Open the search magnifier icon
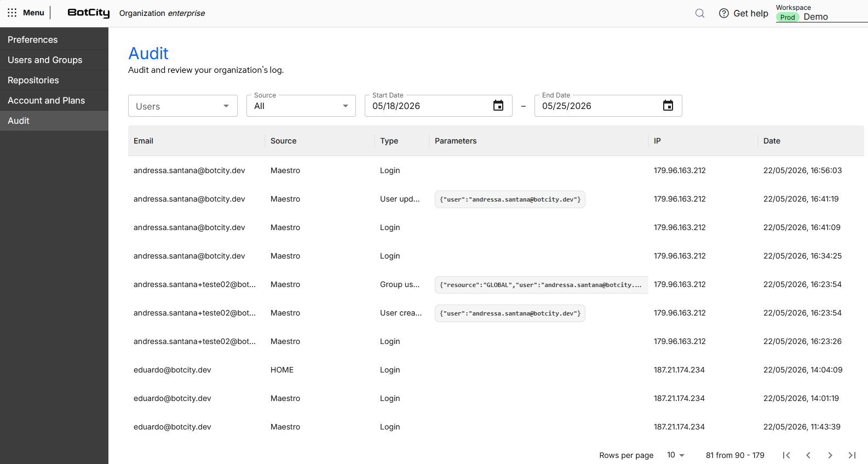Image resolution: width=868 pixels, height=464 pixels. 700,13
